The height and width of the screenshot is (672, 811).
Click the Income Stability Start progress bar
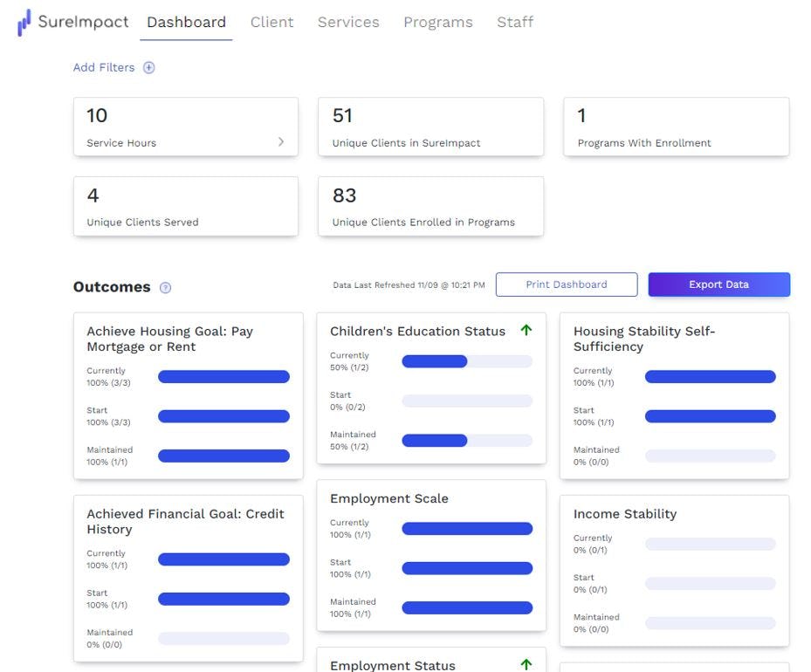[710, 584]
